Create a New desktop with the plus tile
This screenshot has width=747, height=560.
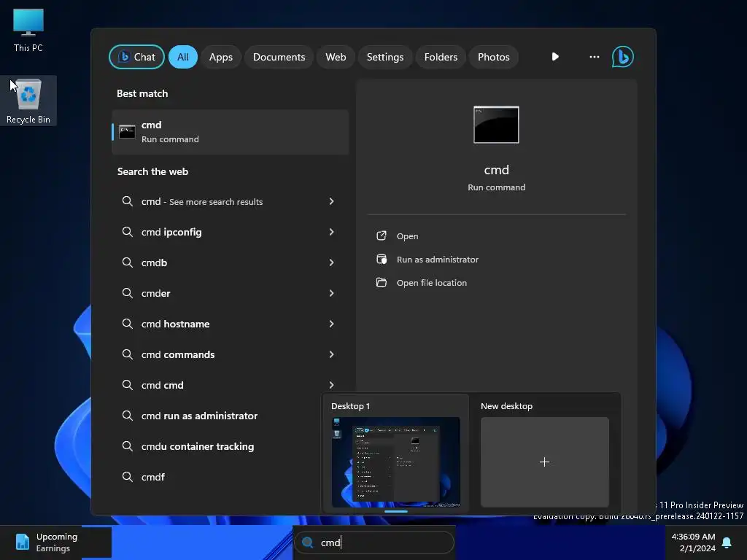point(544,462)
